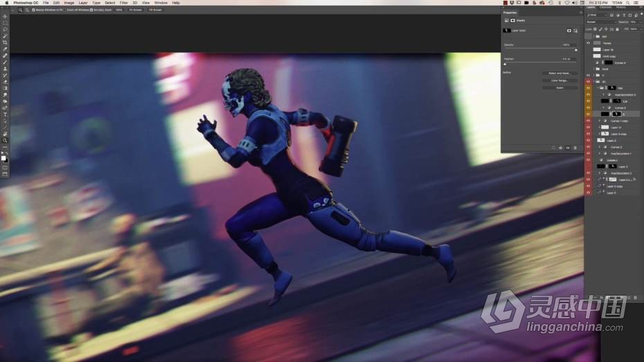Image resolution: width=644 pixels, height=362 pixels.
Task: Toggle mask visibility eye in Properties
Action: [568, 147]
